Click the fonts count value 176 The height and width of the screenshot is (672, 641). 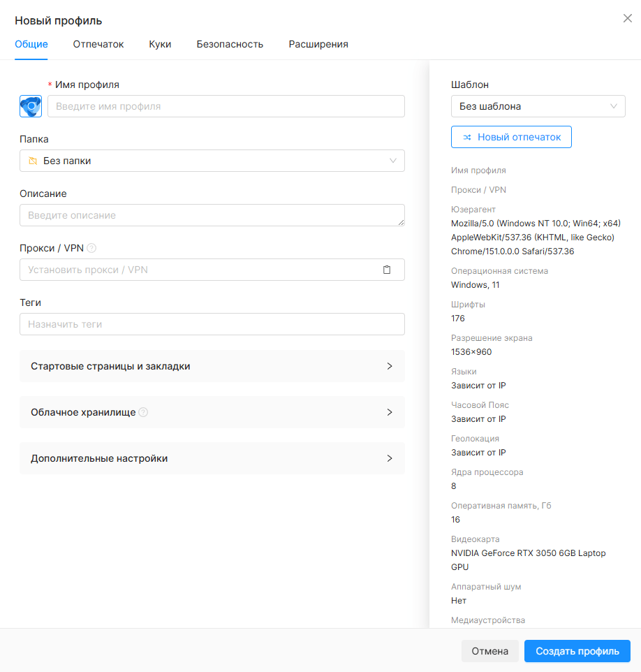458,319
